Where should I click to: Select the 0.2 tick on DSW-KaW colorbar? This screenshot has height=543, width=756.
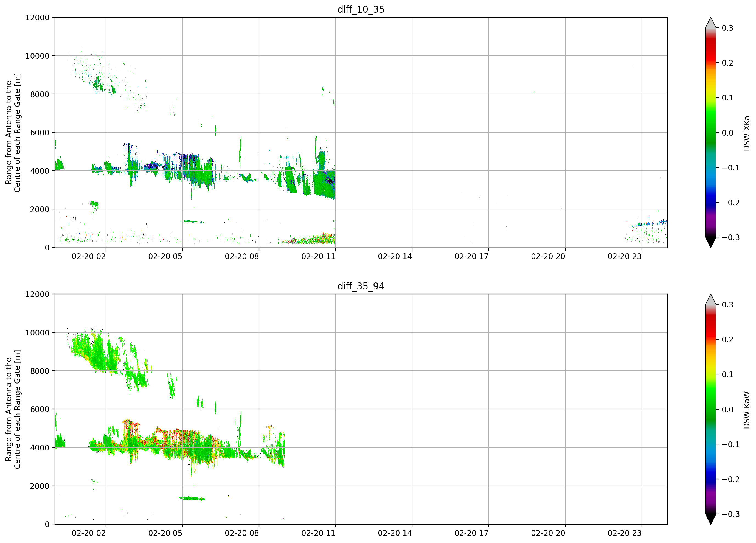coord(727,340)
